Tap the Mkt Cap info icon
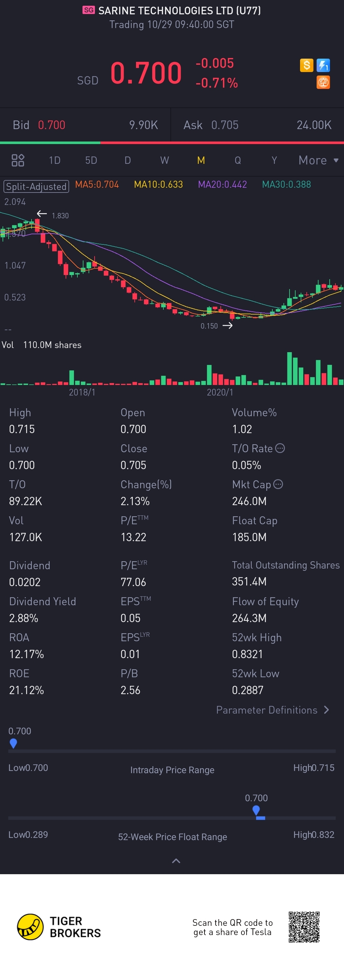 click(278, 484)
